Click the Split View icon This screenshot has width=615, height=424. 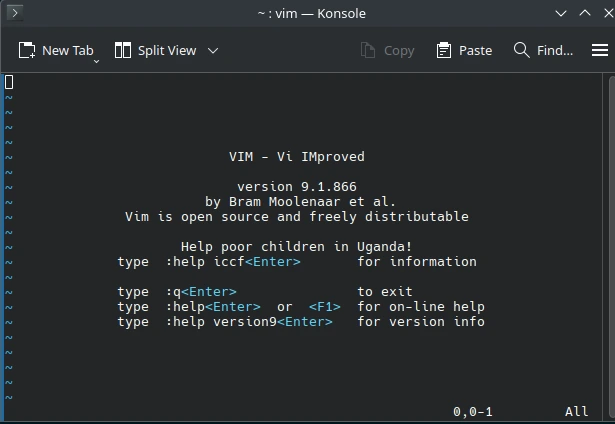point(123,50)
